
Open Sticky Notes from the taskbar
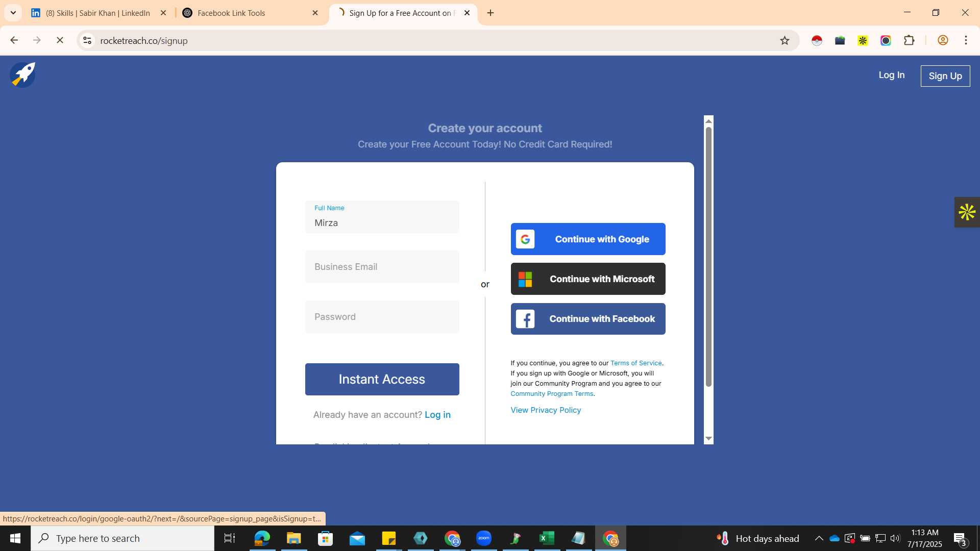[388, 538]
